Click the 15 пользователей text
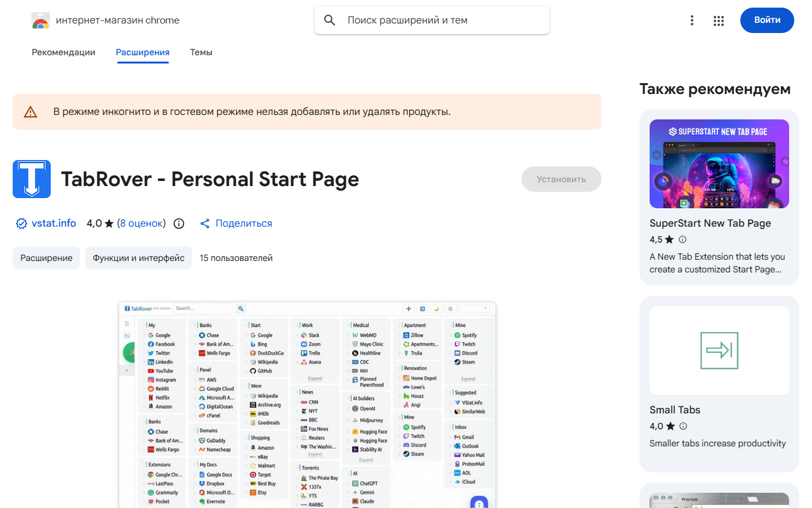 click(236, 258)
